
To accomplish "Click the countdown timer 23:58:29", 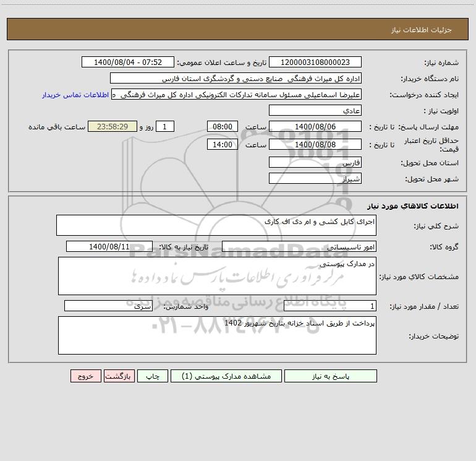I will pyautogui.click(x=113, y=126).
